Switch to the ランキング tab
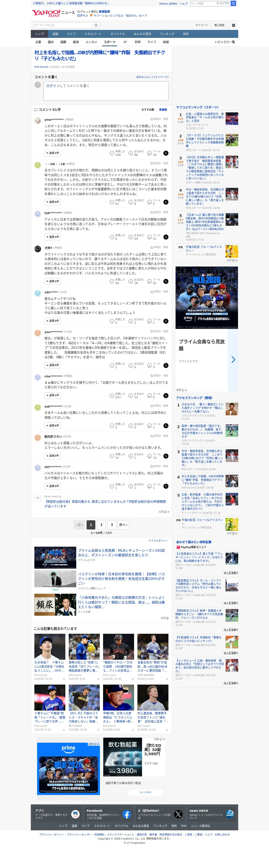Screen dimensions: 269x868 [167, 34]
